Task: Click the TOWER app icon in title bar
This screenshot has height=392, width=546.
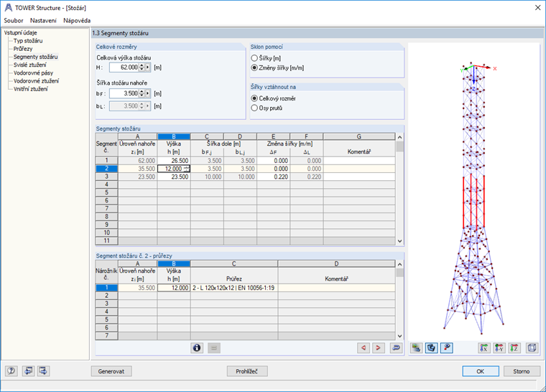Action: tap(8, 8)
